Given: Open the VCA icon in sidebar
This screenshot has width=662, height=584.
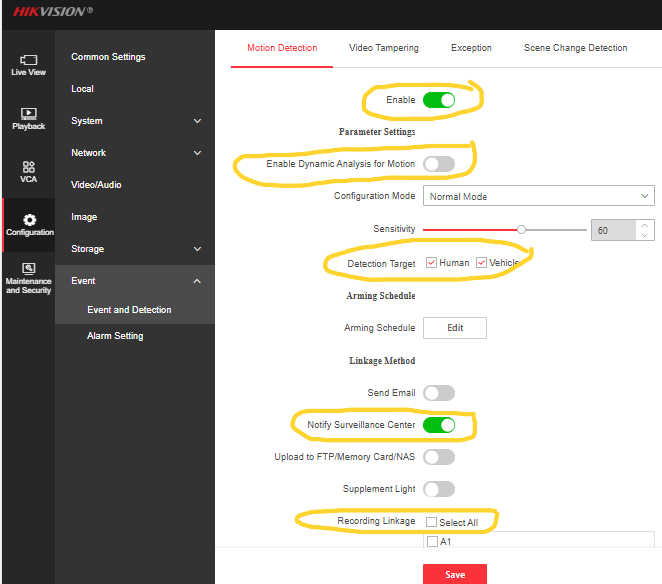Looking at the screenshot, I should (x=28, y=167).
